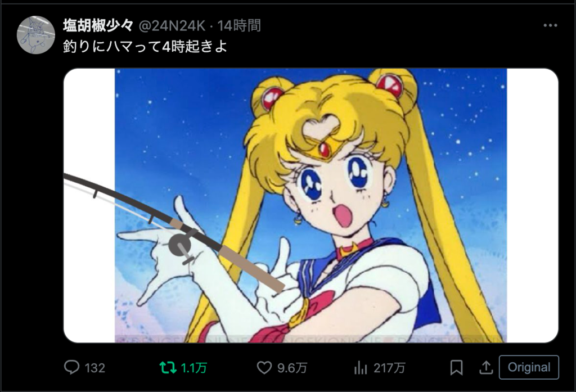Click the green retweet arrows icon

[168, 367]
